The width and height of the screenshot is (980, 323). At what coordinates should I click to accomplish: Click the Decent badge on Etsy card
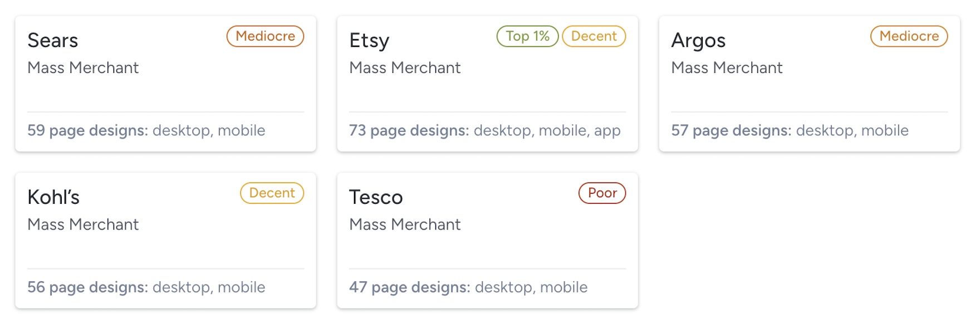(x=594, y=36)
